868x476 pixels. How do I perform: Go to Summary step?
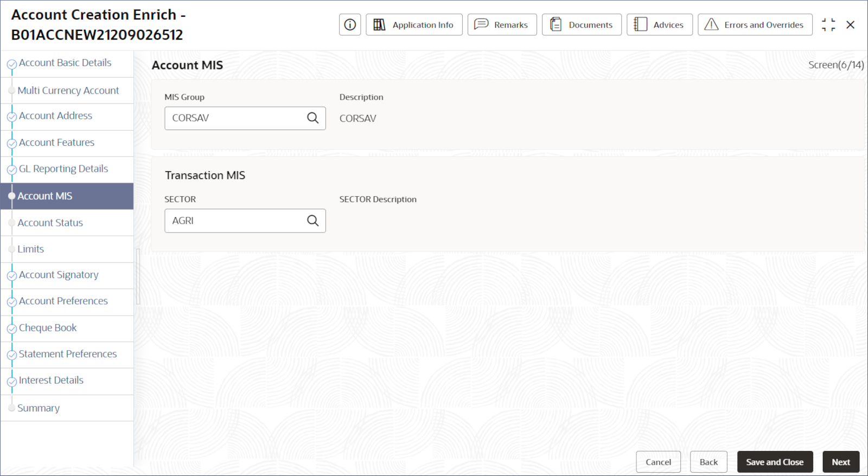[67, 408]
